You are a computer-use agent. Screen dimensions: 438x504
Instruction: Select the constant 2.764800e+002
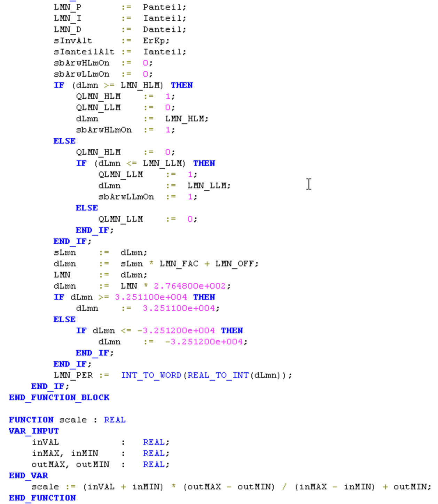(190, 286)
